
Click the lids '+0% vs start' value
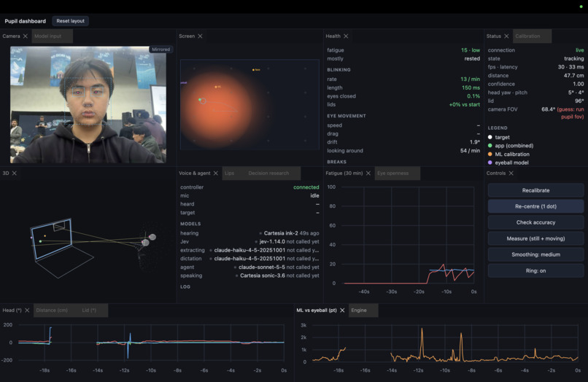464,104
